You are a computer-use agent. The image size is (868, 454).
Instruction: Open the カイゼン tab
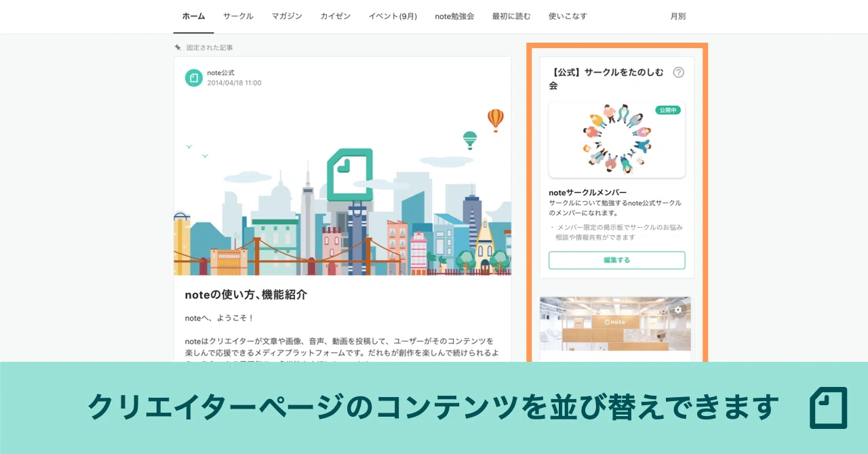(335, 16)
